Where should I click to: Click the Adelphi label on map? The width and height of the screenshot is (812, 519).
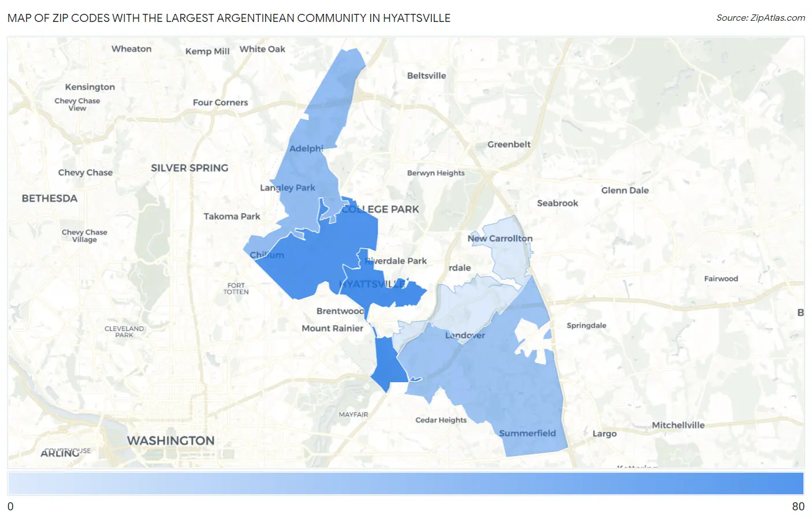(x=306, y=148)
